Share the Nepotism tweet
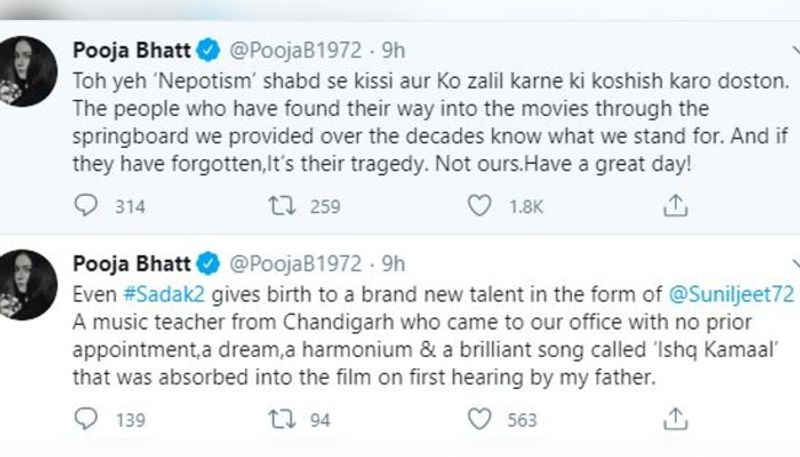This screenshot has height=457, width=800. point(676,206)
